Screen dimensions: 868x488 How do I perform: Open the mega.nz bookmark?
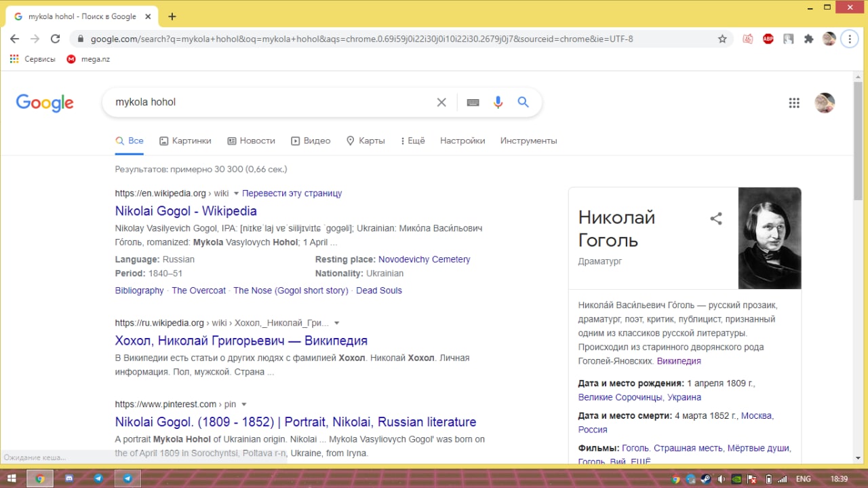(x=88, y=59)
